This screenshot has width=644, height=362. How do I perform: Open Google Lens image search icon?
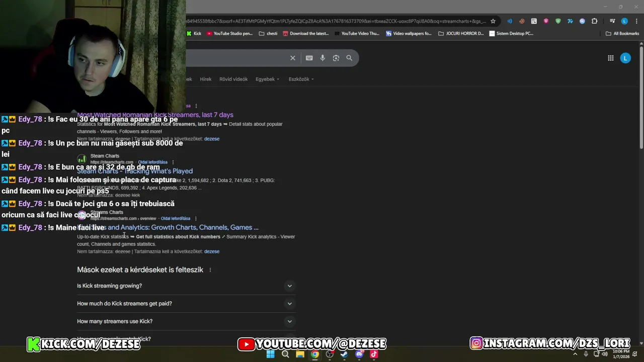pyautogui.click(x=336, y=58)
